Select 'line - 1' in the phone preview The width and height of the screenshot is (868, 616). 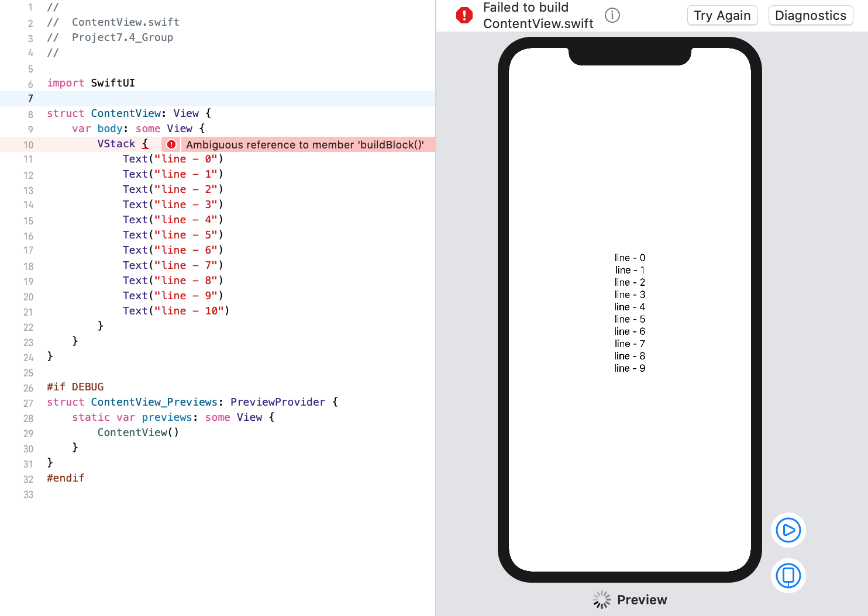click(630, 270)
